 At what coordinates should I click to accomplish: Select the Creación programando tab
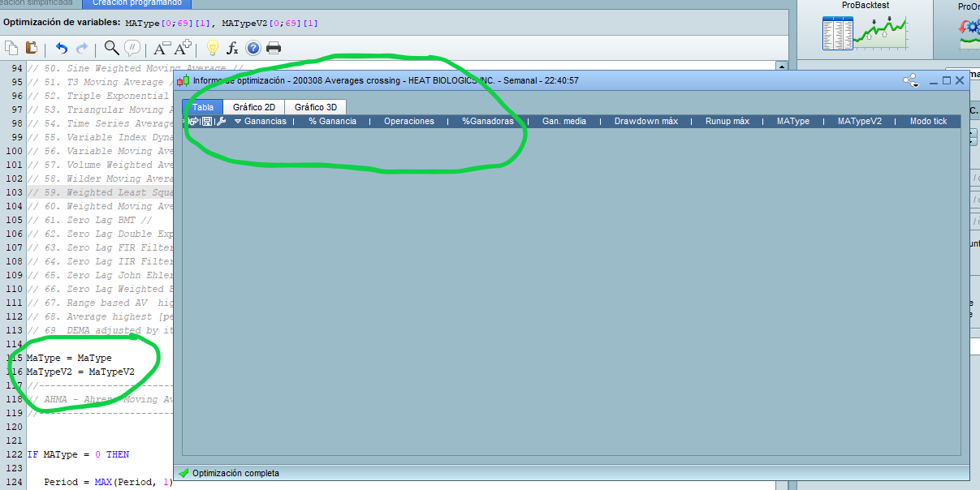pyautogui.click(x=137, y=3)
